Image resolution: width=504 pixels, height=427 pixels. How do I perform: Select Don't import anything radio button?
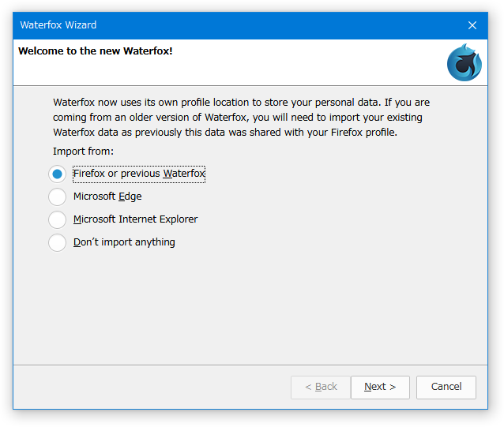(x=57, y=243)
